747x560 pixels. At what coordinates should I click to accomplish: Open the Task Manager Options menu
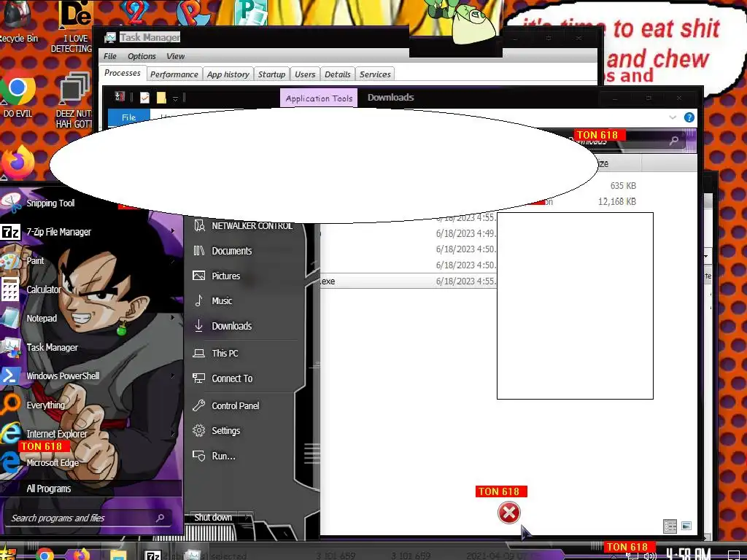pyautogui.click(x=142, y=56)
